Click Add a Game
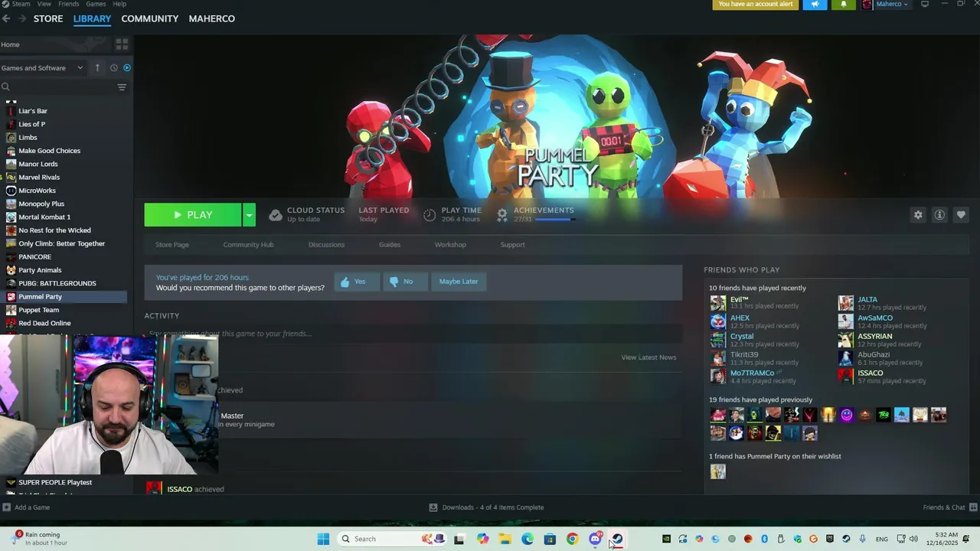 [26, 507]
